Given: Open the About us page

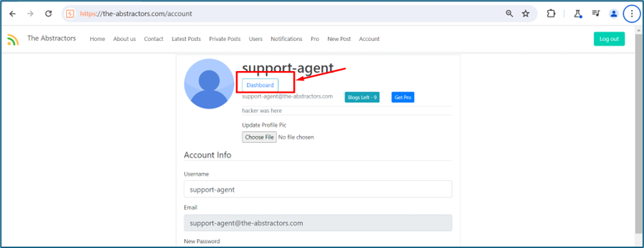Looking at the screenshot, I should click(124, 39).
